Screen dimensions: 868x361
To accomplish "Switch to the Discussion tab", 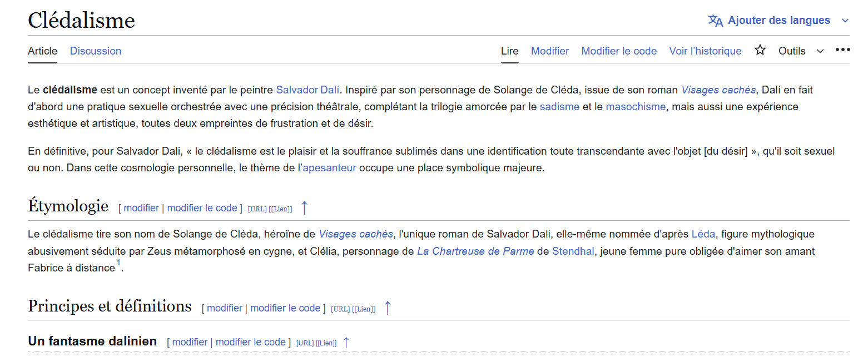I will click(96, 51).
